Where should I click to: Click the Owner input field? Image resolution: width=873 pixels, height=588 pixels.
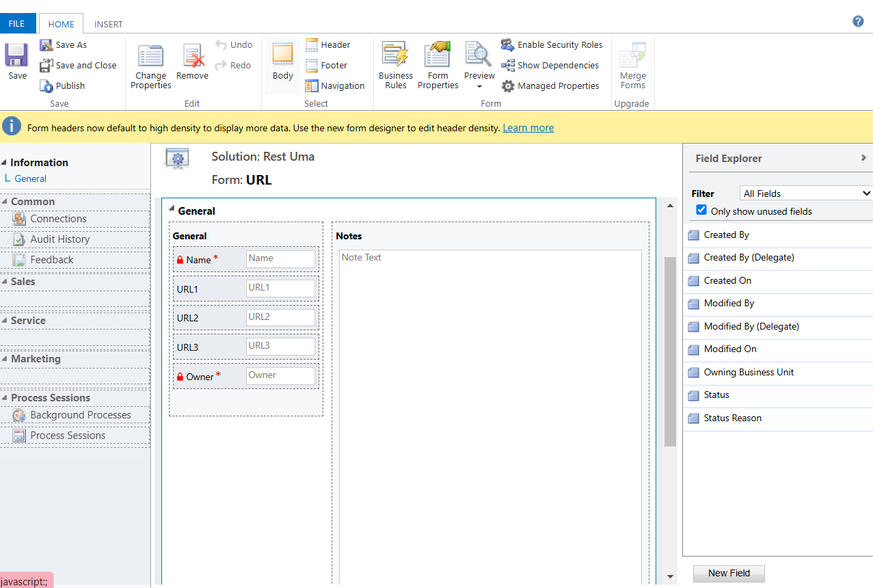tap(281, 376)
